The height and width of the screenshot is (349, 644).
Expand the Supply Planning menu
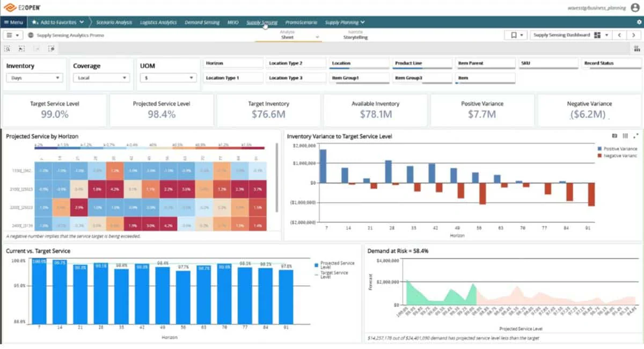345,23
